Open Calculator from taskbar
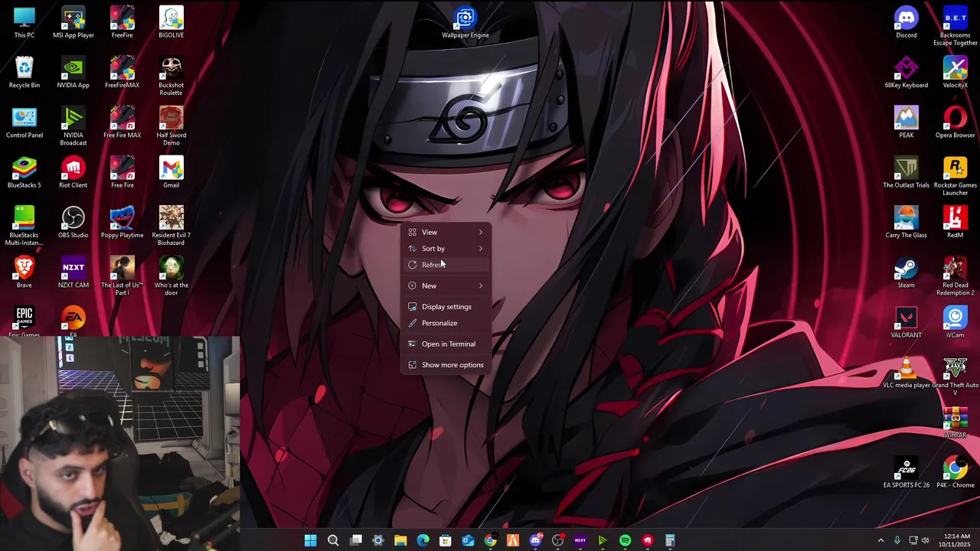 [670, 541]
